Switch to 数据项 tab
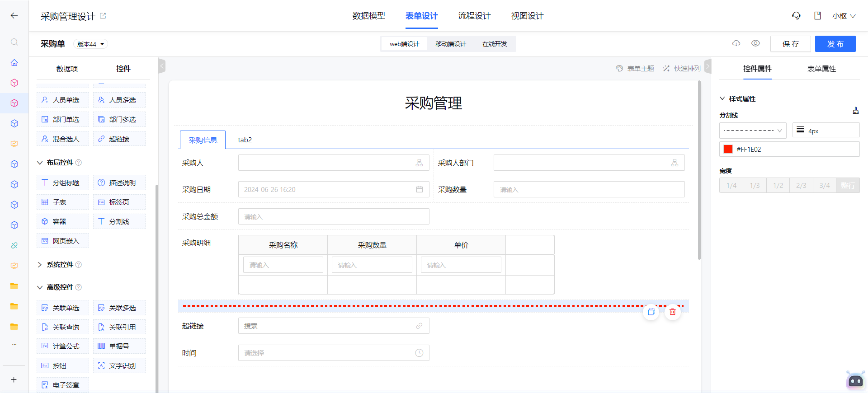 tap(67, 69)
